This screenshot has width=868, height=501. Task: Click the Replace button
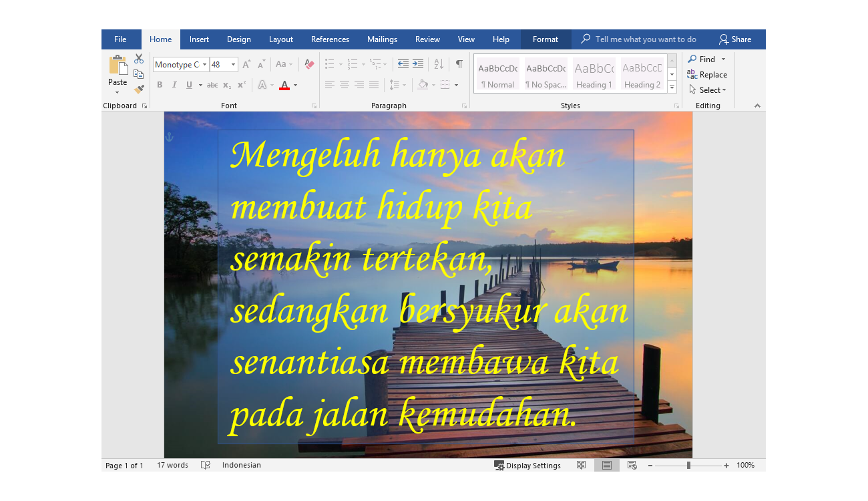coord(707,75)
